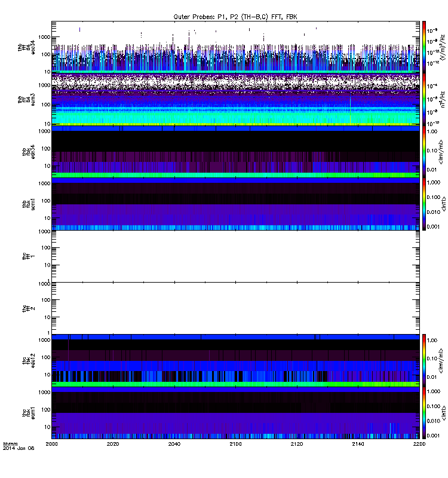Click the (V/m)²/Hz color bar
The width and height of the screenshot is (448, 478).
(424, 47)
